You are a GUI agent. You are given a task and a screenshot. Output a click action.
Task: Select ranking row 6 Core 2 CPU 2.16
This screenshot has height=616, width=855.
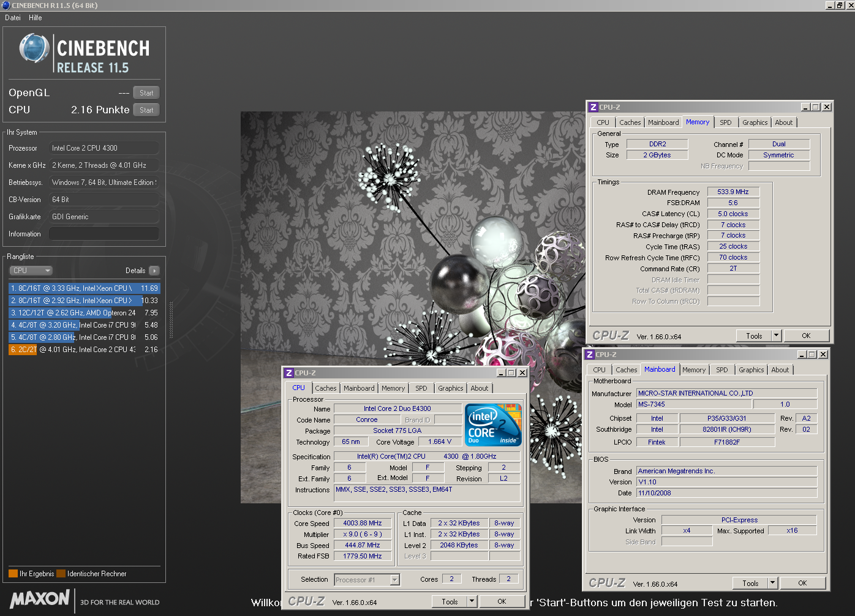[x=85, y=349]
